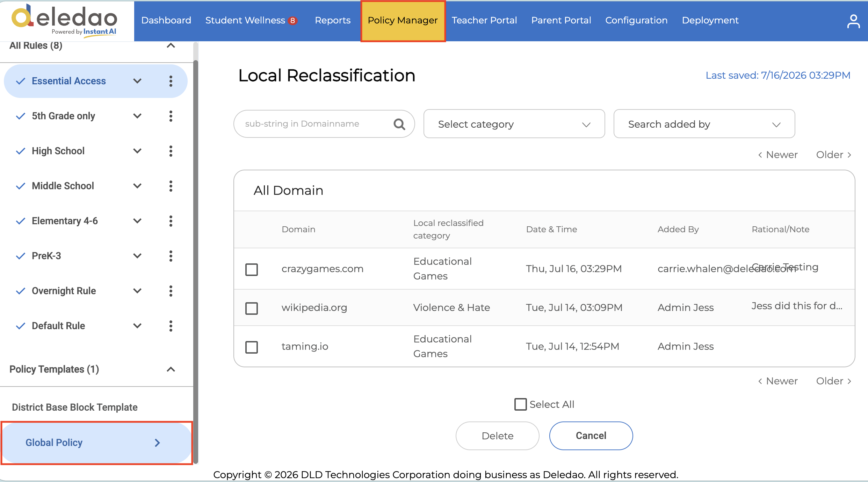The width and height of the screenshot is (868, 482).
Task: Click the bottom Newer pagination link
Action: [778, 381]
